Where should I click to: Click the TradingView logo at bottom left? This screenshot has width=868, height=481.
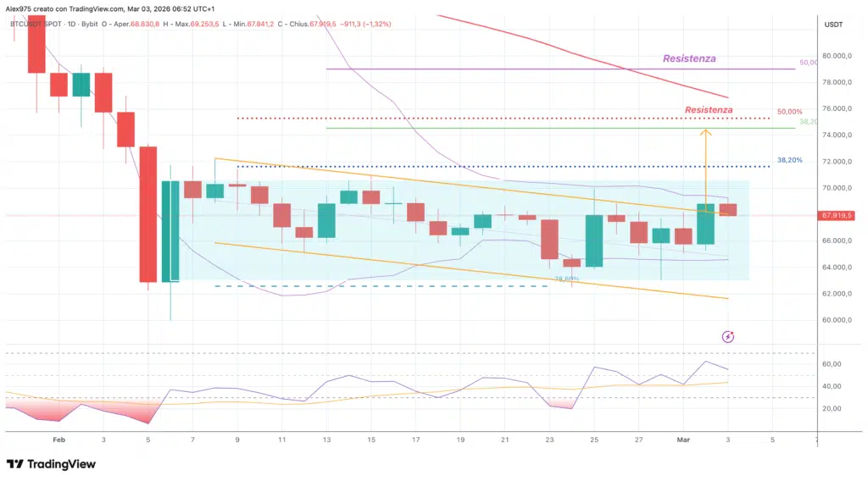click(51, 464)
